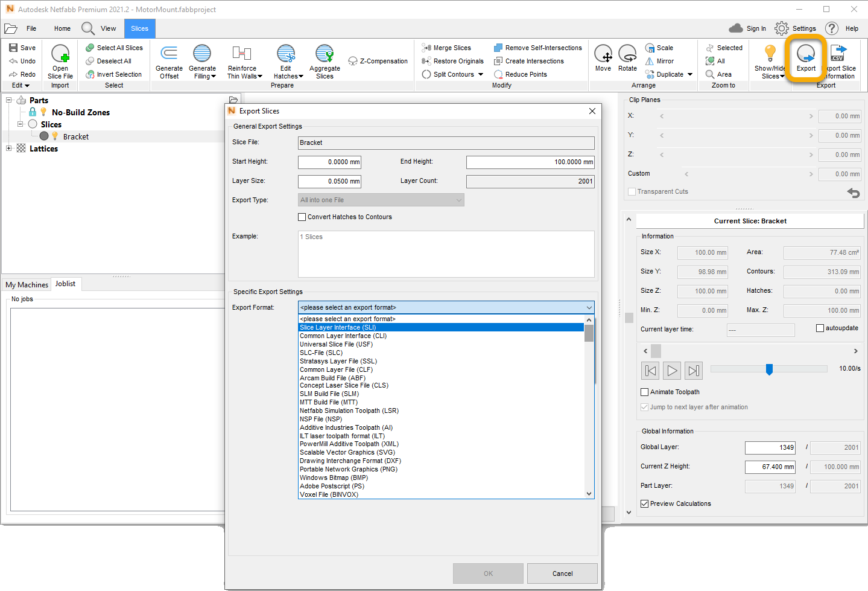Switch to the My Machines tab

[x=27, y=284]
